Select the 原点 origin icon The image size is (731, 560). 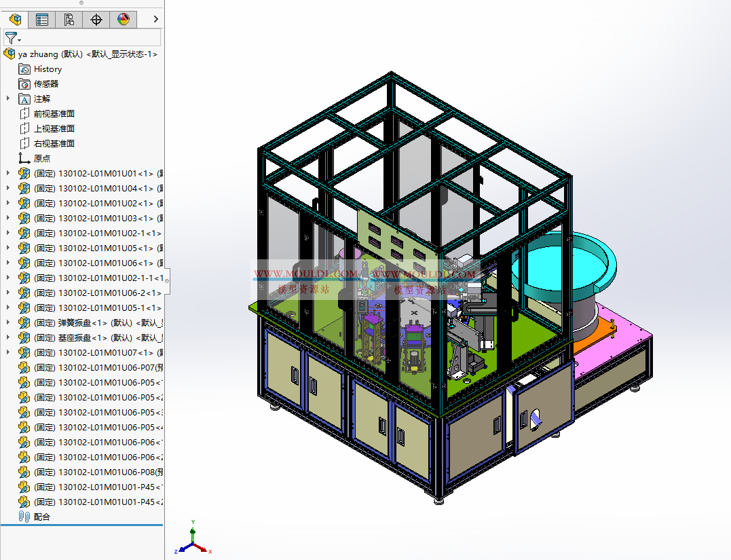[x=24, y=159]
